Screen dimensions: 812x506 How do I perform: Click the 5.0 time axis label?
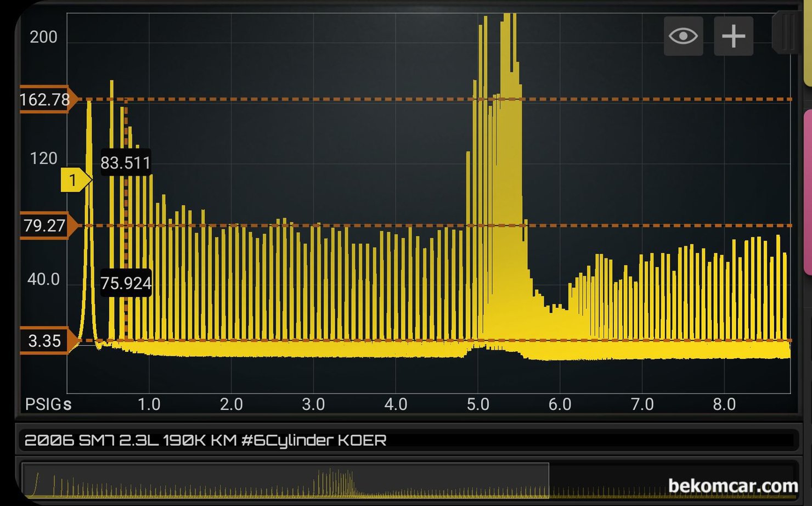pos(477,404)
